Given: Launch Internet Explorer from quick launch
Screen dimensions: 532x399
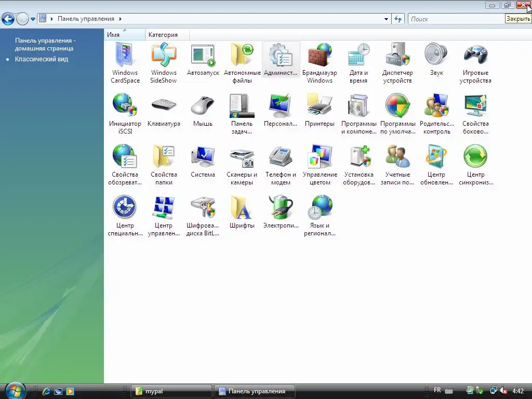Looking at the screenshot, I should (46, 391).
